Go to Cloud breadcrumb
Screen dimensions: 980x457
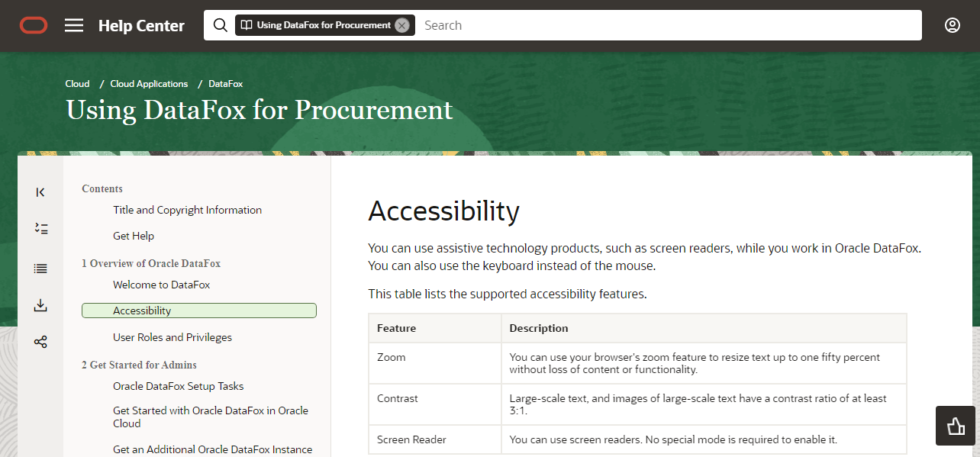click(77, 84)
